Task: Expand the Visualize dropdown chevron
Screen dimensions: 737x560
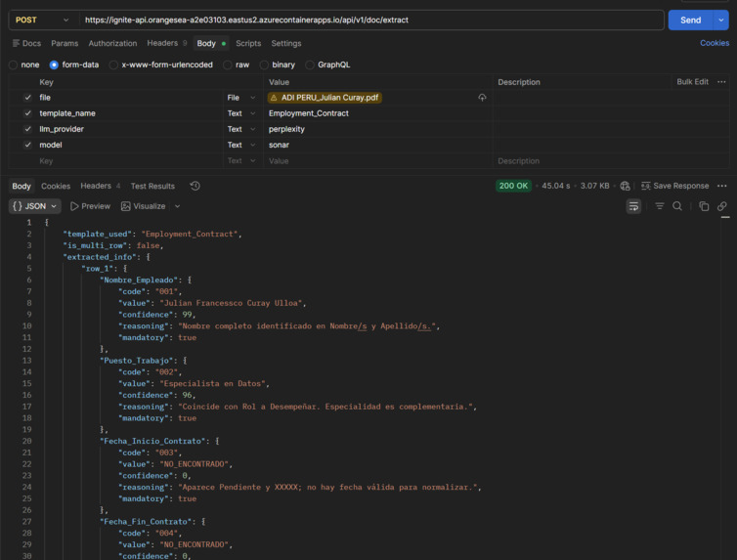Action: click(177, 206)
